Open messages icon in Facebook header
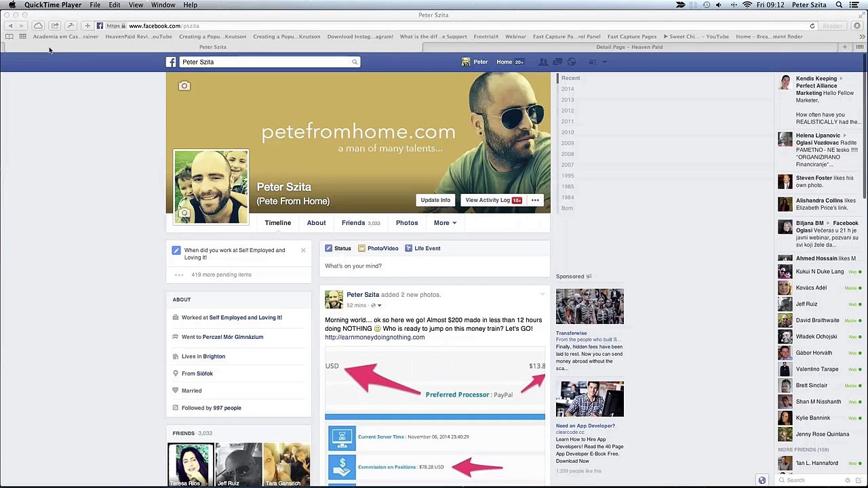Viewport: 868px width, 488px height. tap(557, 62)
